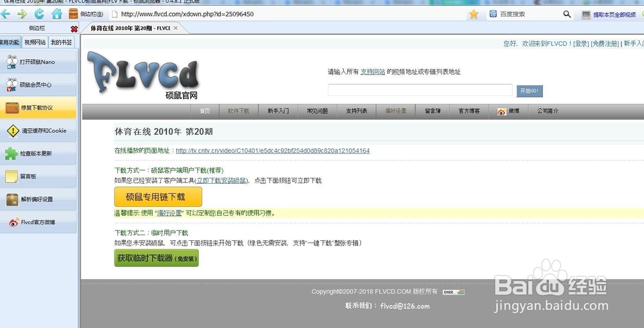The image size is (644, 328).
Task: Click the page icon beside URL
Action: (x=115, y=14)
